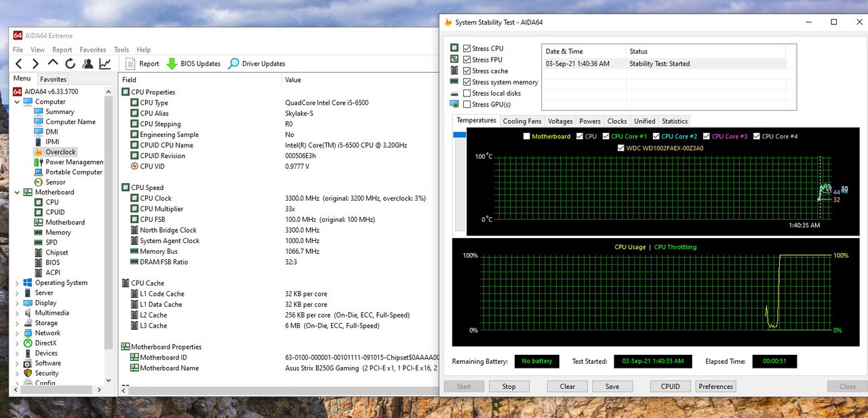868x418 pixels.
Task: Select the SPD item in tree
Action: point(52,242)
